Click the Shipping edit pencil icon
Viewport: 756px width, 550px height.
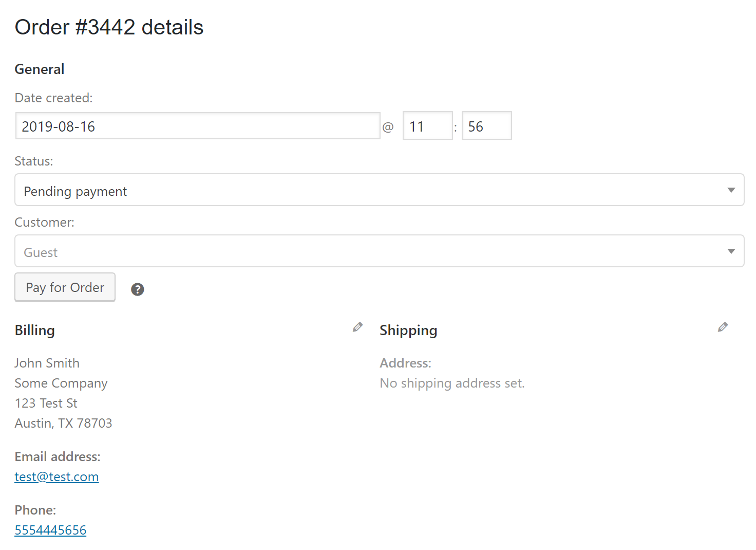723,327
